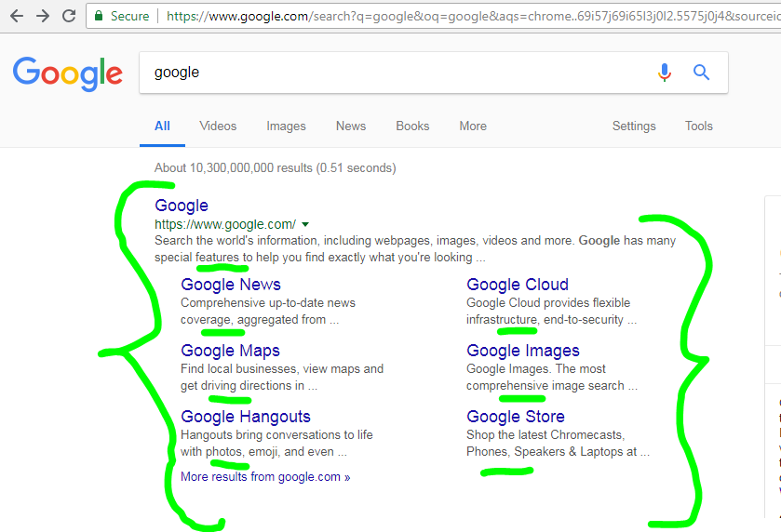Open the Google Images sitelink
Screen dimensions: 781x532
pyautogui.click(x=523, y=351)
